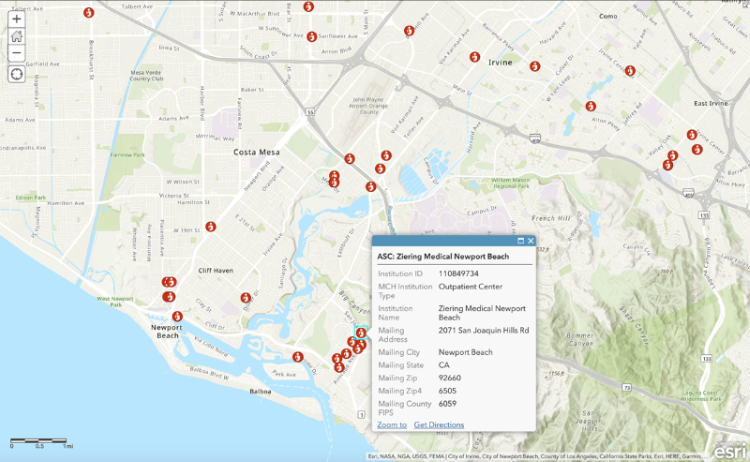Select the marker above Newport Beach label
Viewport: 750px width, 462px height.
(x=177, y=316)
